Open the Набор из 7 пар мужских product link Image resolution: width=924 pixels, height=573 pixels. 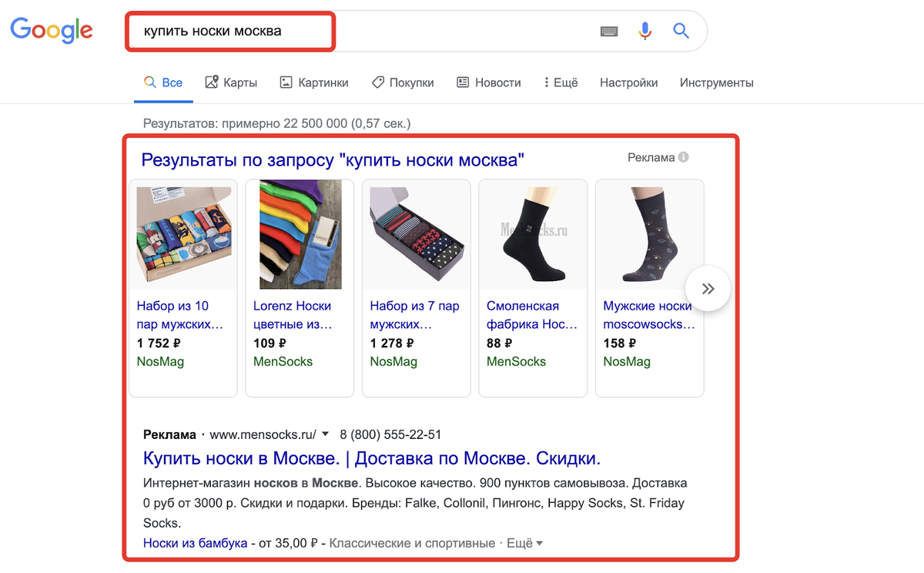coord(415,315)
